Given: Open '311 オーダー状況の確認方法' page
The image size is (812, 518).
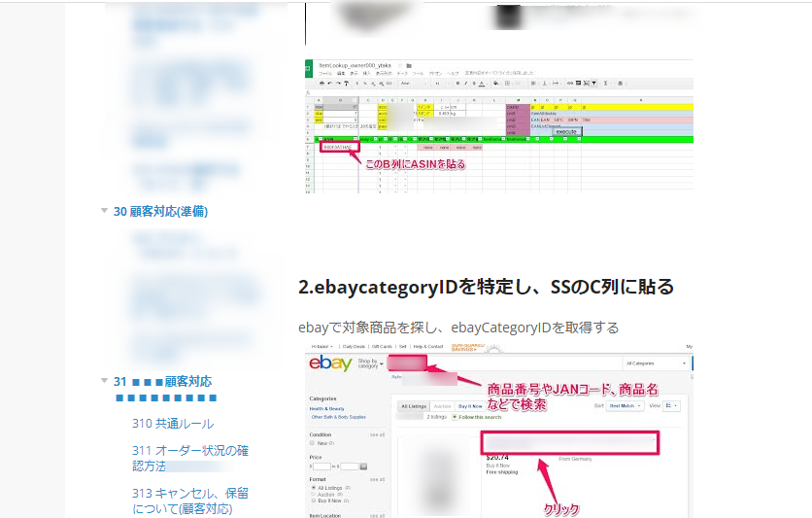Looking at the screenshot, I should (x=190, y=458).
